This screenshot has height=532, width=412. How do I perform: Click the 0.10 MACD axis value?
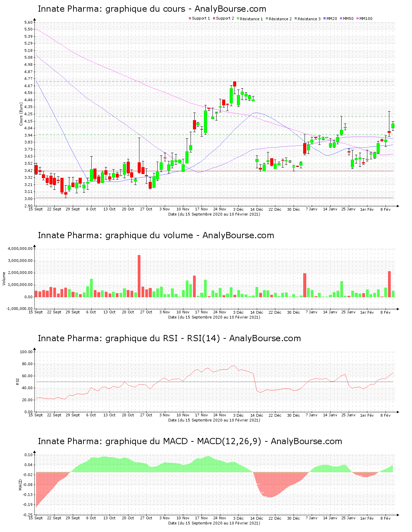click(28, 455)
